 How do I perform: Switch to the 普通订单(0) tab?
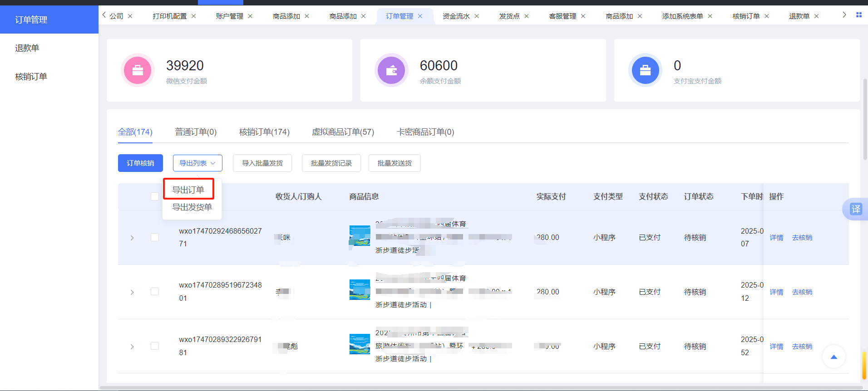pos(196,132)
